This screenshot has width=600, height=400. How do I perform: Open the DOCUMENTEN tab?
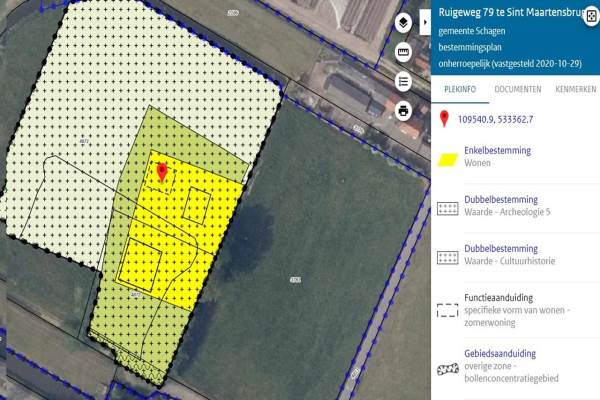518,89
